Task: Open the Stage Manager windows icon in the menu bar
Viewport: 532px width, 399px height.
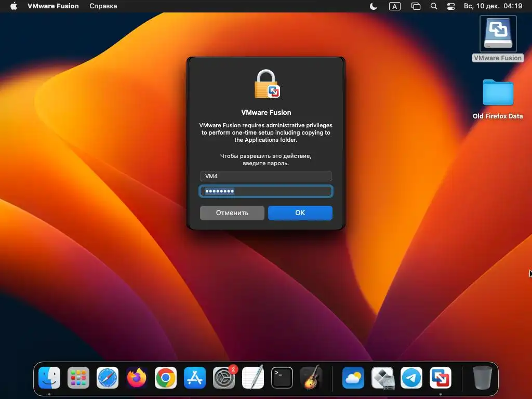Action: [x=416, y=6]
